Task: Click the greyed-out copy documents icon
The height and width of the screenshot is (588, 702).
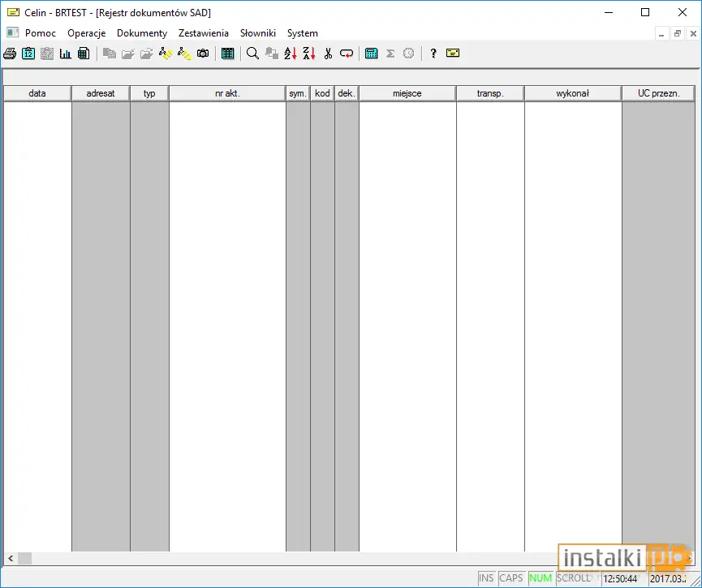Action: click(110, 54)
